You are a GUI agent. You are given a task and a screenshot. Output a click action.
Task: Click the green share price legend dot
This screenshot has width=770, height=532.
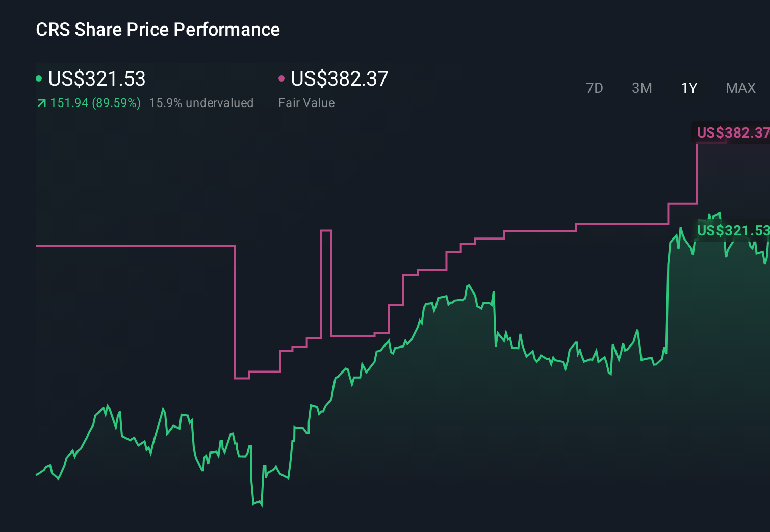tap(39, 78)
